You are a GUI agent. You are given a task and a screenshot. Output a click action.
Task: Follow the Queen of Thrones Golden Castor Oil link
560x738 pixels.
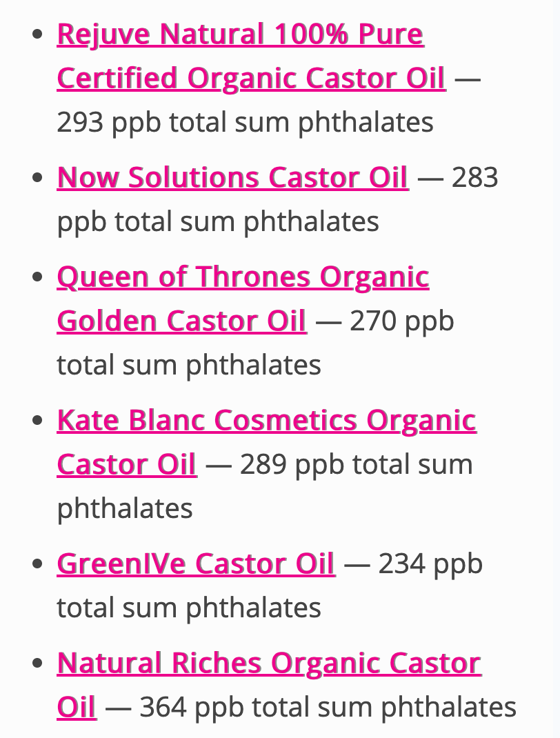[x=243, y=277]
